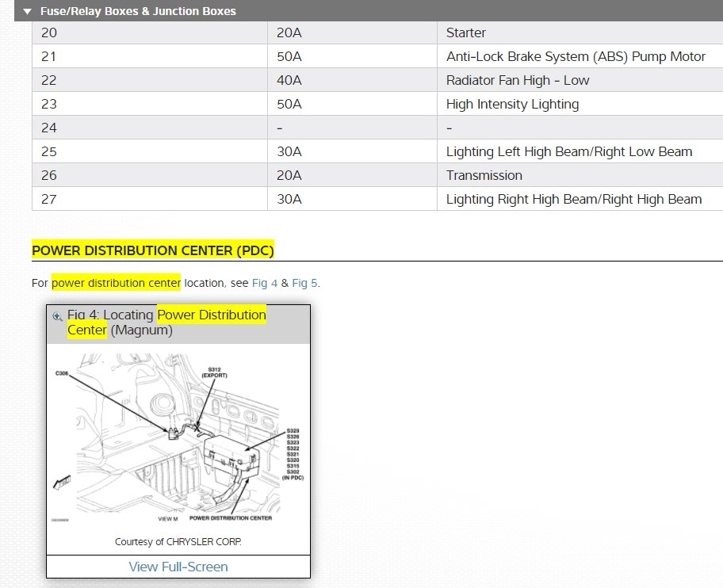
Task: Click the Courtesy of CHRYSLER CORP. credit
Action: click(178, 541)
